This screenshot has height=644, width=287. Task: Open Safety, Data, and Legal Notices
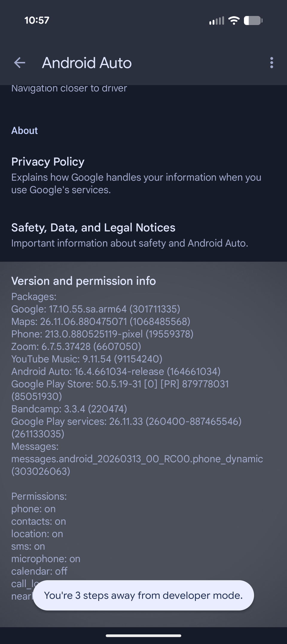143,235
